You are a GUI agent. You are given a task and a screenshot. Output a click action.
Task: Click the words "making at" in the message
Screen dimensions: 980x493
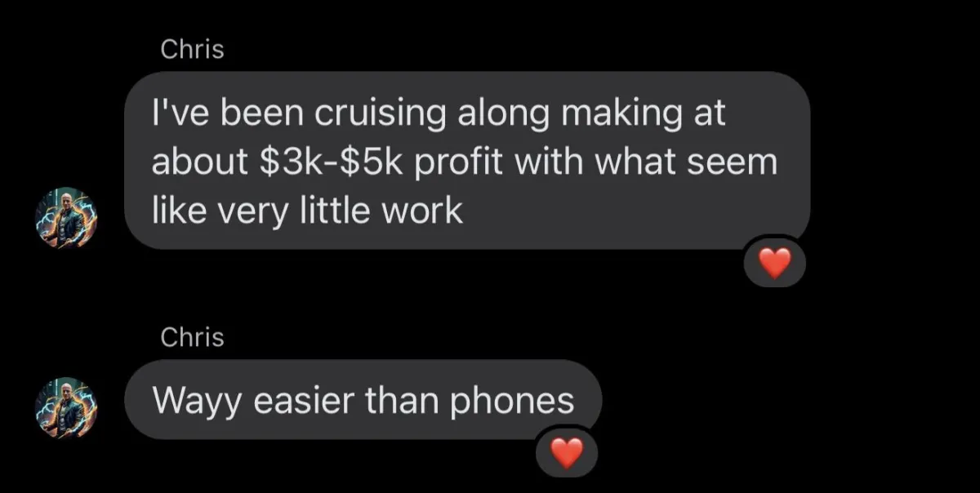(642, 115)
